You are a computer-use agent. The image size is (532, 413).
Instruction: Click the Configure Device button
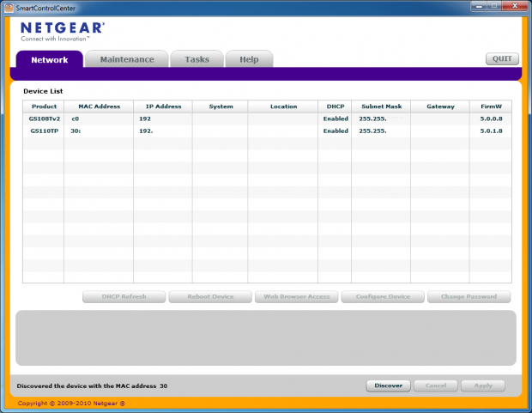tap(383, 297)
